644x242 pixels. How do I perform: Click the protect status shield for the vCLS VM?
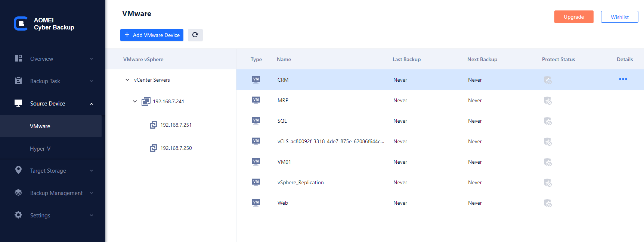point(548,142)
